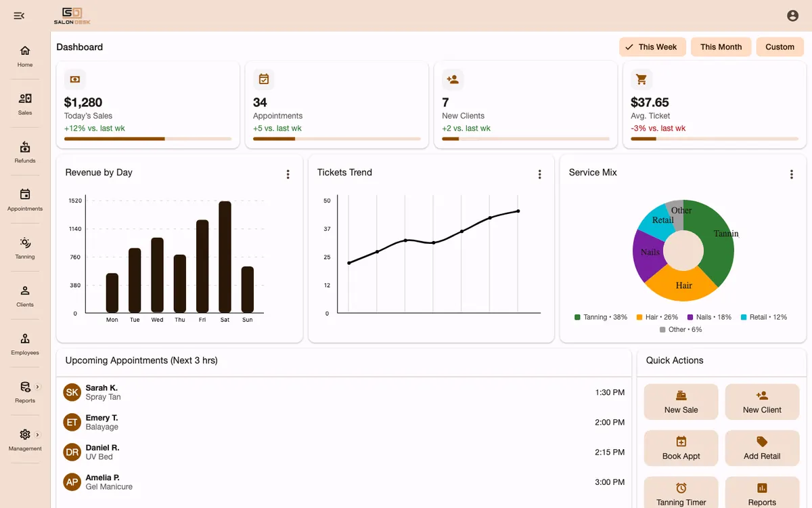Click the Avg. Ticket progress bar
Image resolution: width=812 pixels, height=508 pixels.
tap(715, 139)
